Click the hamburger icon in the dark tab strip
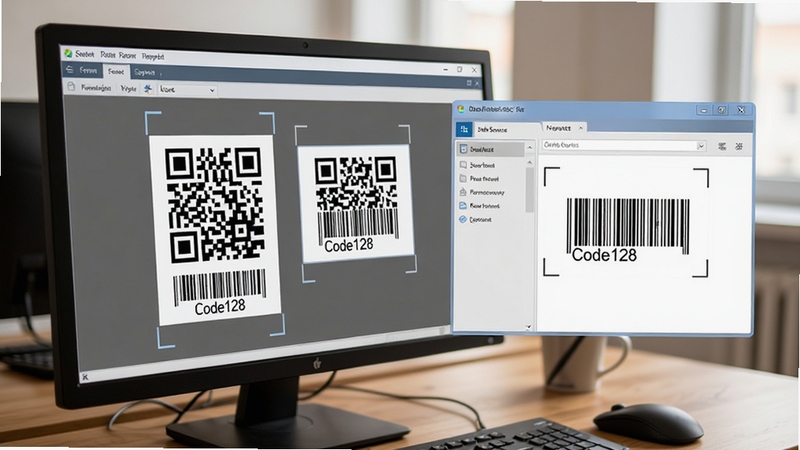800x450 pixels. (x=70, y=70)
